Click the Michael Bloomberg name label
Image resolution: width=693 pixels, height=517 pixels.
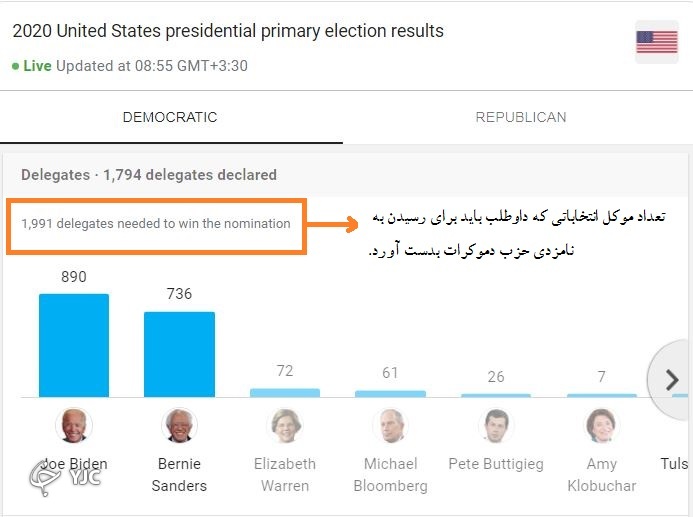390,475
